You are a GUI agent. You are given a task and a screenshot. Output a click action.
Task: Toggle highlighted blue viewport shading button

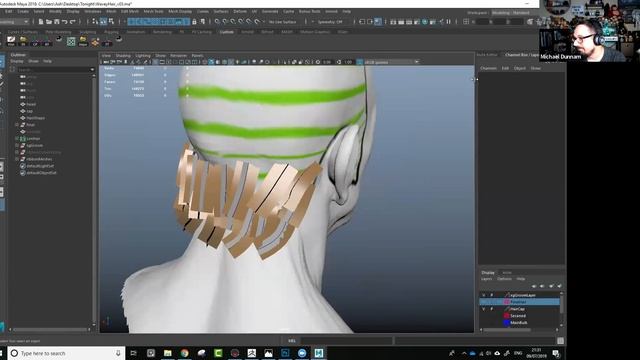tap(211, 62)
